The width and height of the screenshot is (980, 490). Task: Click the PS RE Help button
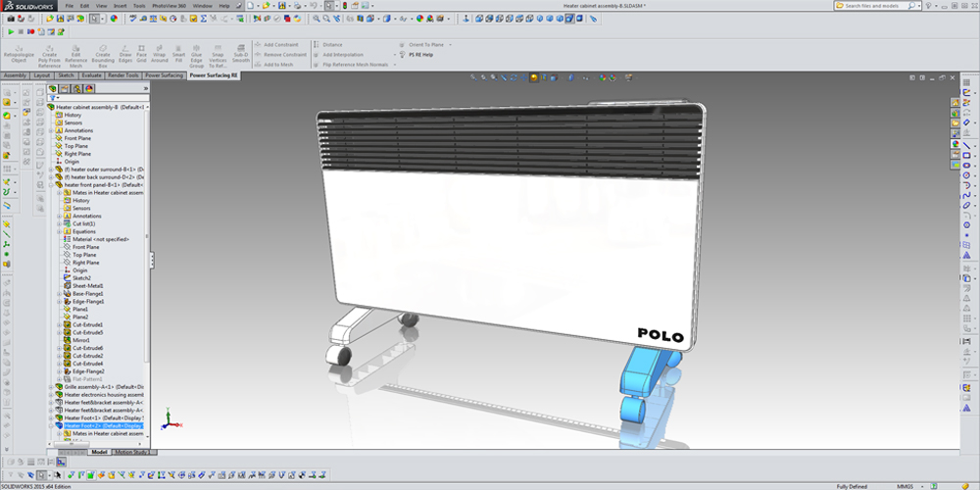point(416,55)
